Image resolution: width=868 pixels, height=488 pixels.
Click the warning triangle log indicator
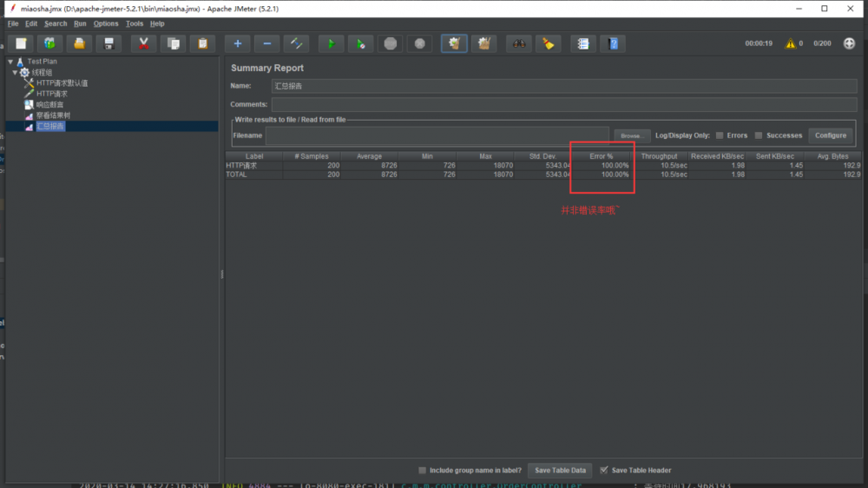[x=790, y=43]
